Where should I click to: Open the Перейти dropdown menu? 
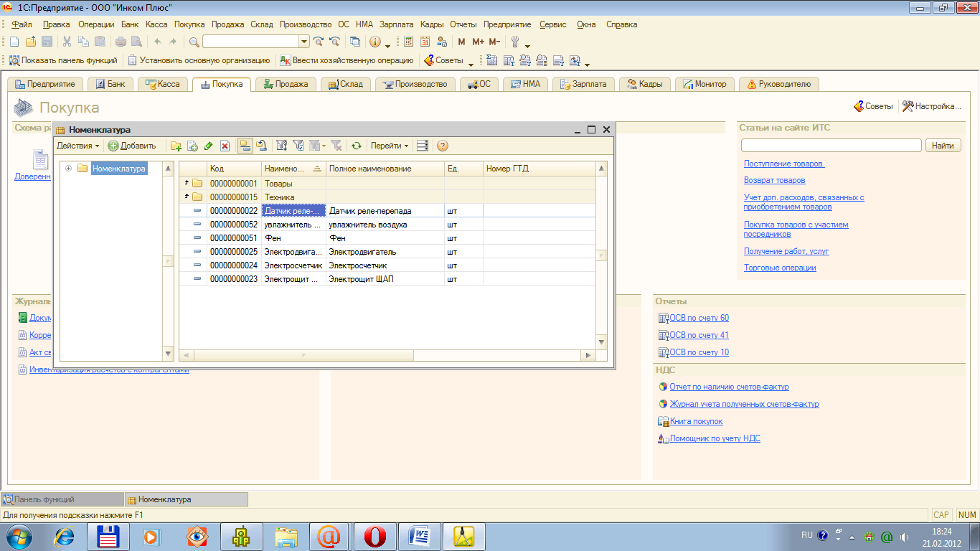pyautogui.click(x=390, y=146)
